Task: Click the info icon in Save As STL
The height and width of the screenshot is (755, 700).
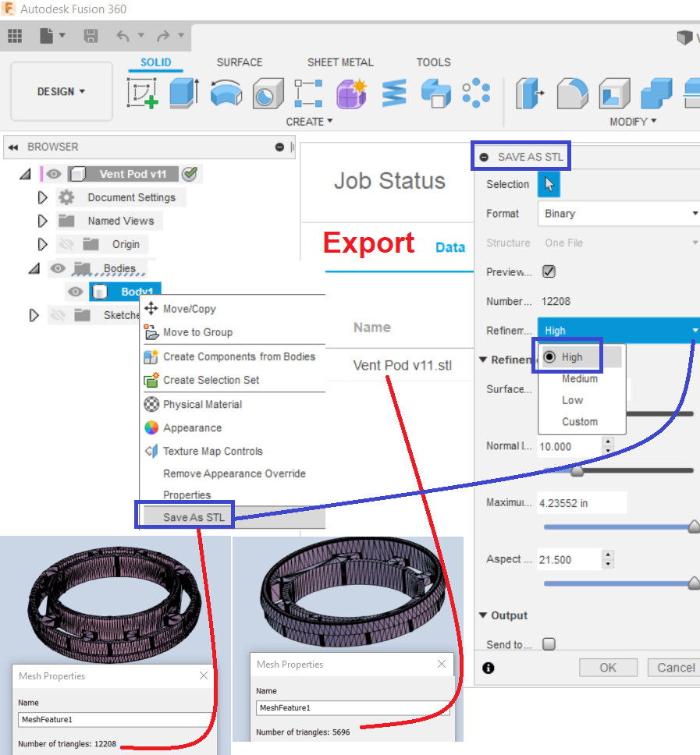Action: tap(488, 668)
